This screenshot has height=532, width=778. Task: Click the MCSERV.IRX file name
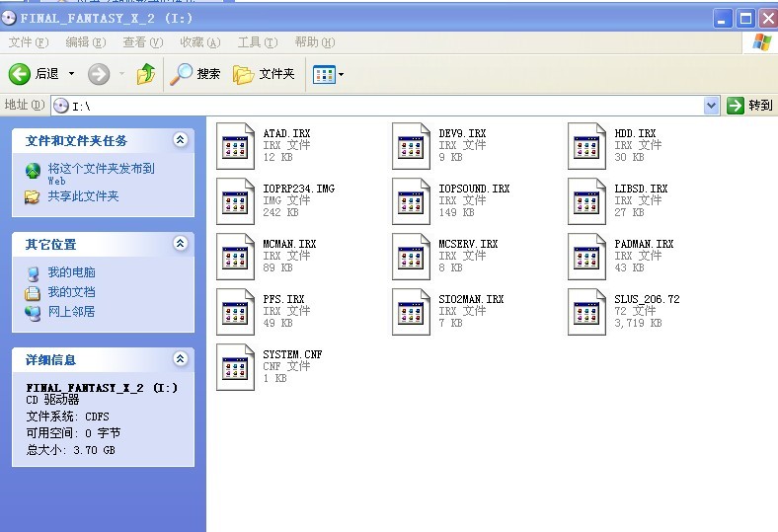[x=468, y=244]
